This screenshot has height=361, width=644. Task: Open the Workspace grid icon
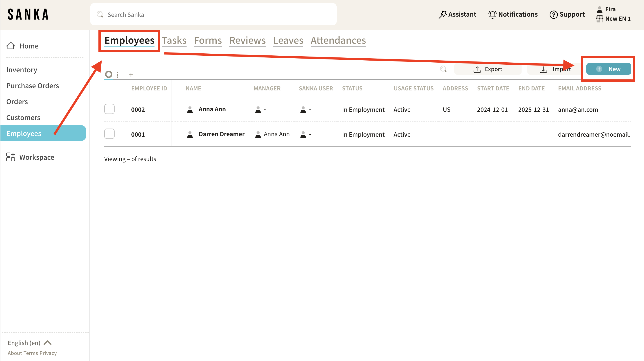point(11,157)
